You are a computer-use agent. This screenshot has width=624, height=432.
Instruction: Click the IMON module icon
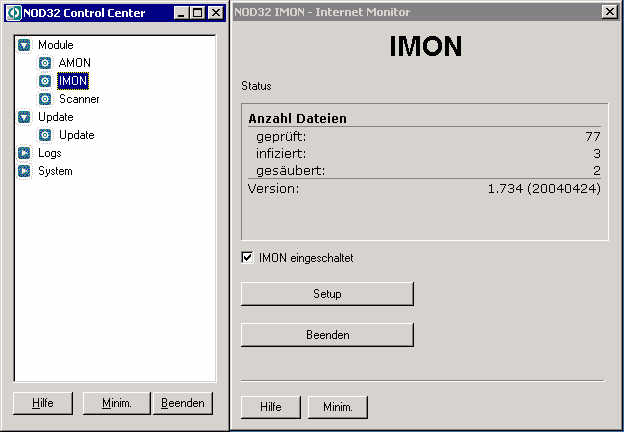coord(45,81)
